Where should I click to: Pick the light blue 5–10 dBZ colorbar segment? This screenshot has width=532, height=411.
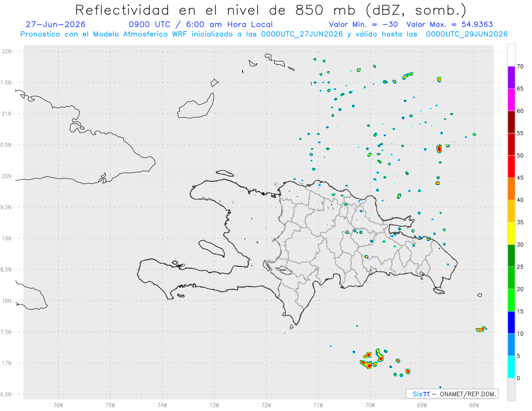pyautogui.click(x=511, y=344)
